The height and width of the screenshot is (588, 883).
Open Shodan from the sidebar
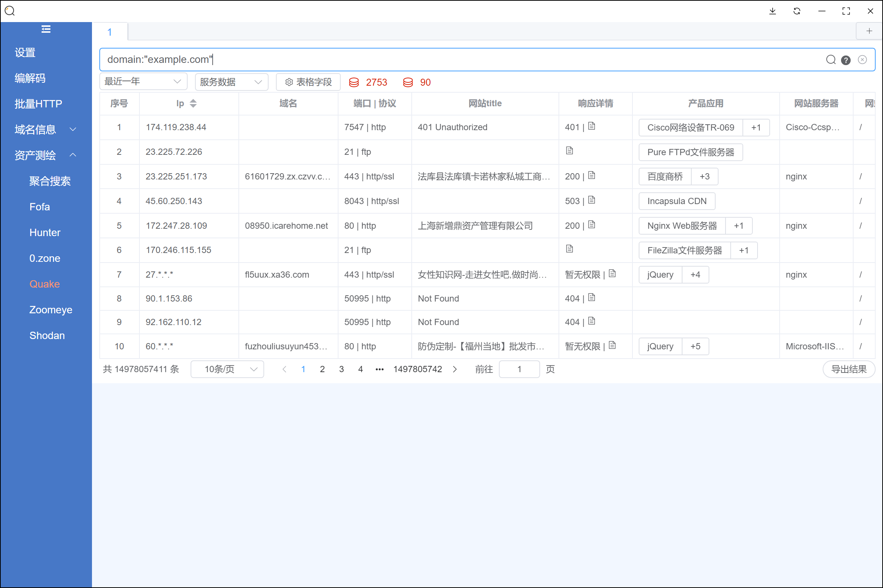(x=47, y=336)
